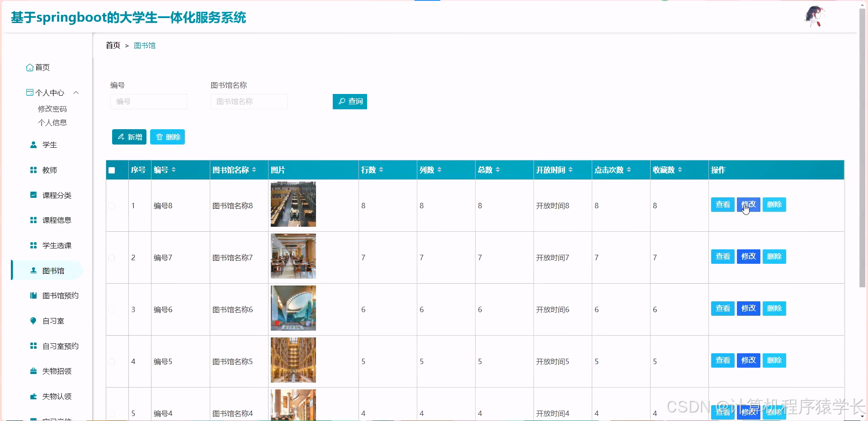Click the 图书馆名称 search input field
The height and width of the screenshot is (421, 868).
pos(249,102)
